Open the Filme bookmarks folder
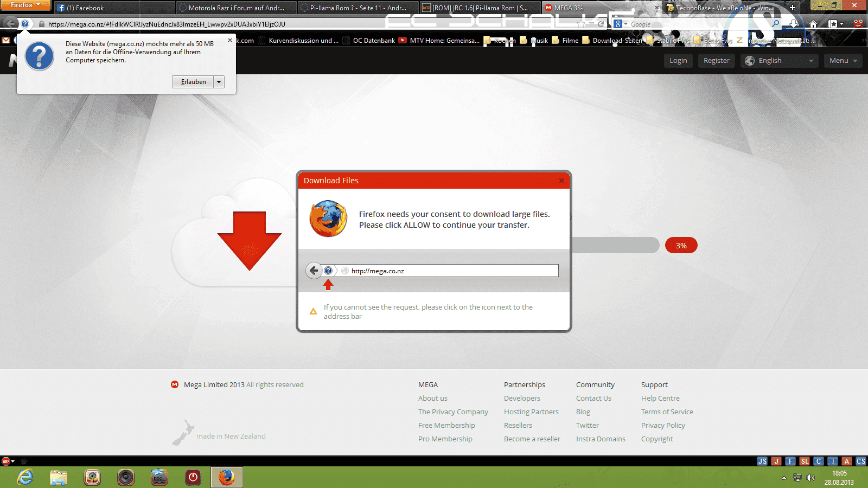Screen dimensions: 868x488 click(565, 40)
